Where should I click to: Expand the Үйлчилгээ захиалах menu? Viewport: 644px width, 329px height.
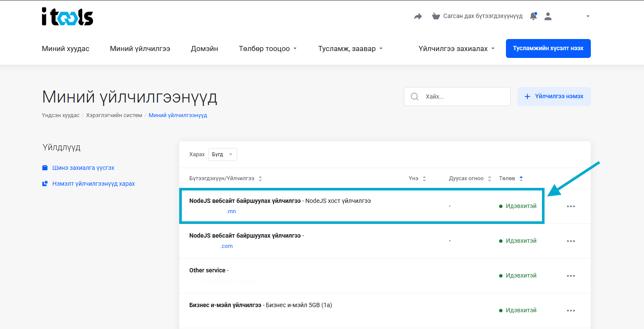tap(457, 49)
